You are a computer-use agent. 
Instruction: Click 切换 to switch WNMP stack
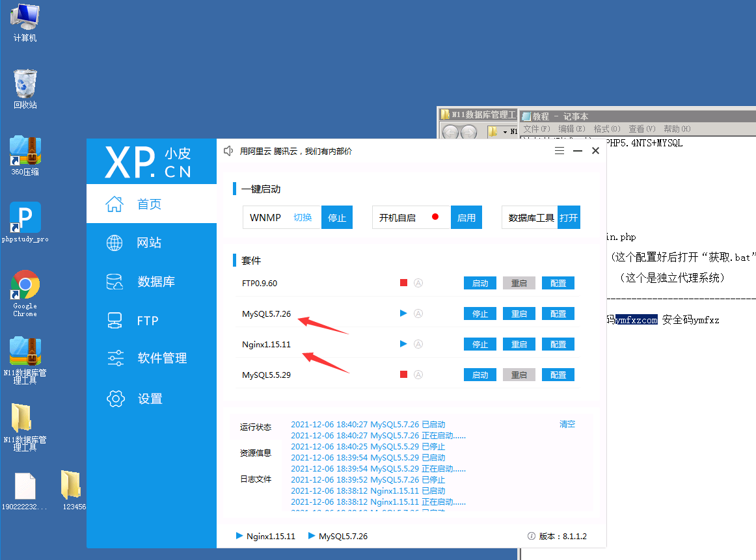click(303, 218)
